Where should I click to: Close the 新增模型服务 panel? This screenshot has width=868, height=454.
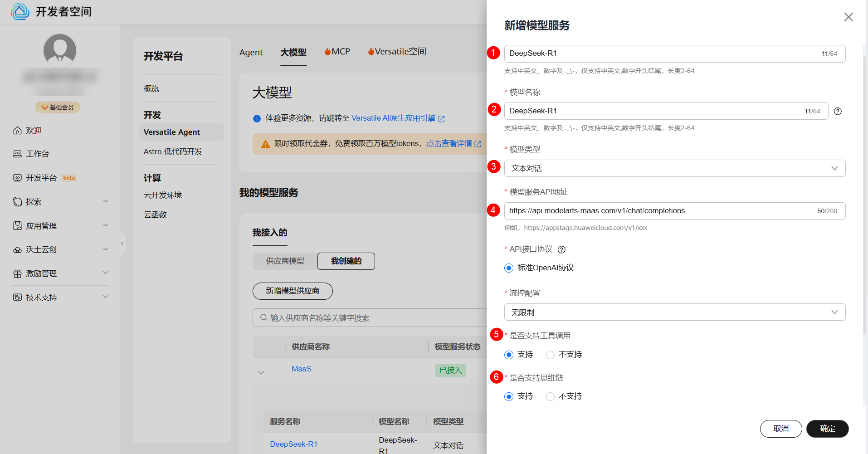click(x=848, y=17)
